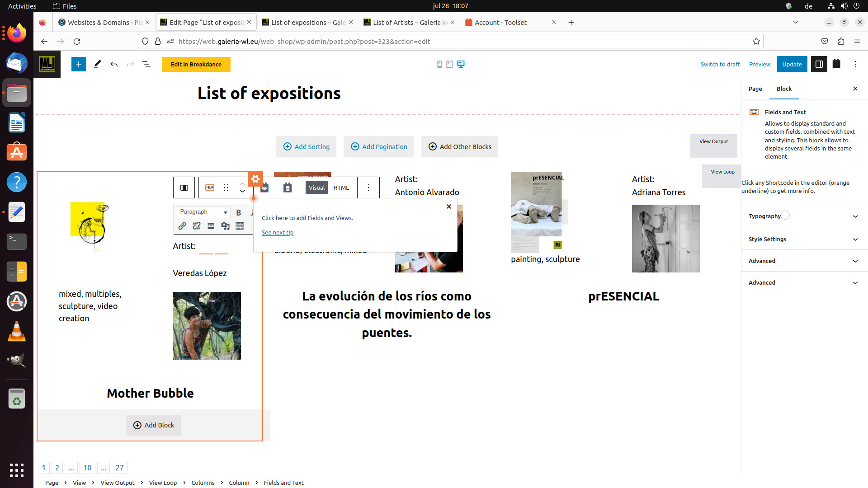Open the Paragraph format dropdown
The width and height of the screenshot is (868, 488).
[203, 212]
